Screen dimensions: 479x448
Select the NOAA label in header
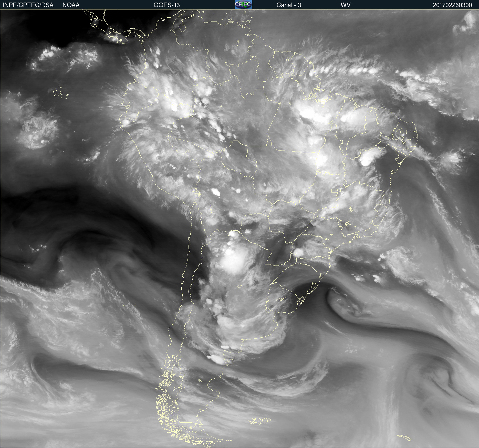[x=71, y=5]
